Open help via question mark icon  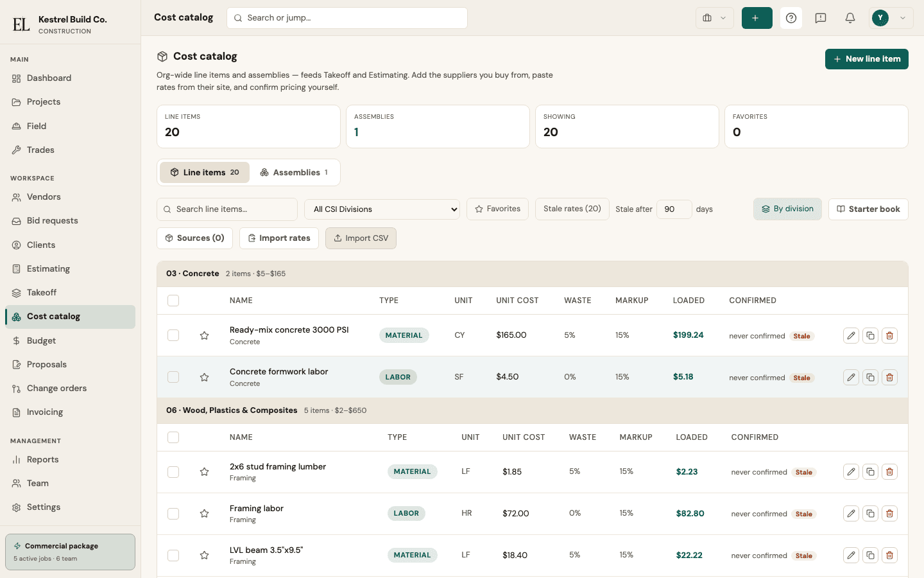pyautogui.click(x=791, y=18)
